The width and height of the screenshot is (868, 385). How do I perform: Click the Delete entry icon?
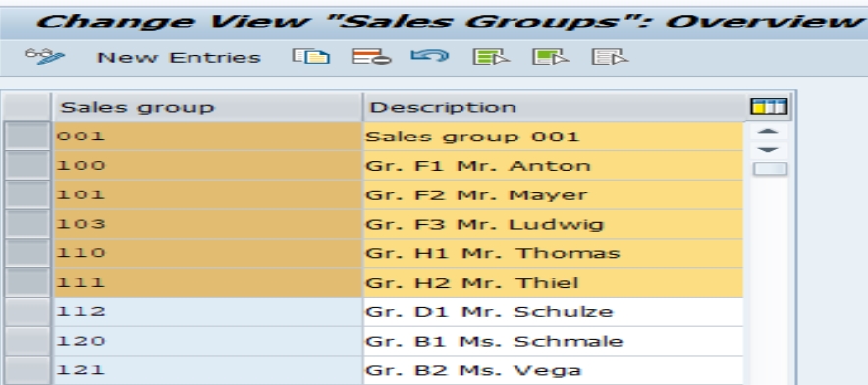(371, 57)
